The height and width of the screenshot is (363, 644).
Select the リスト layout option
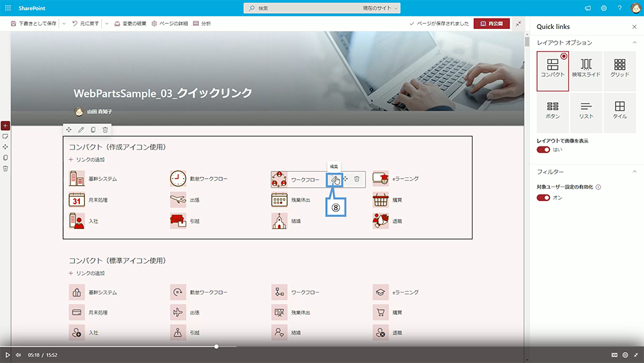[x=586, y=113]
